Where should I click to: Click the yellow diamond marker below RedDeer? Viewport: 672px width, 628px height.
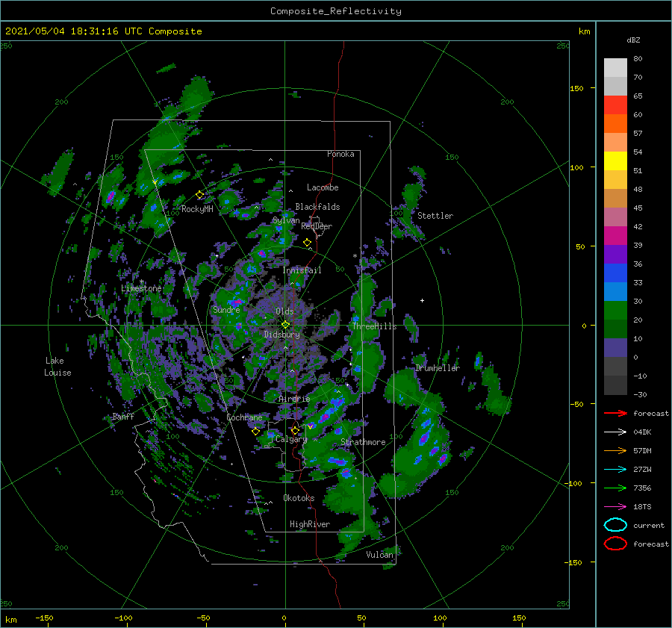pyautogui.click(x=307, y=243)
